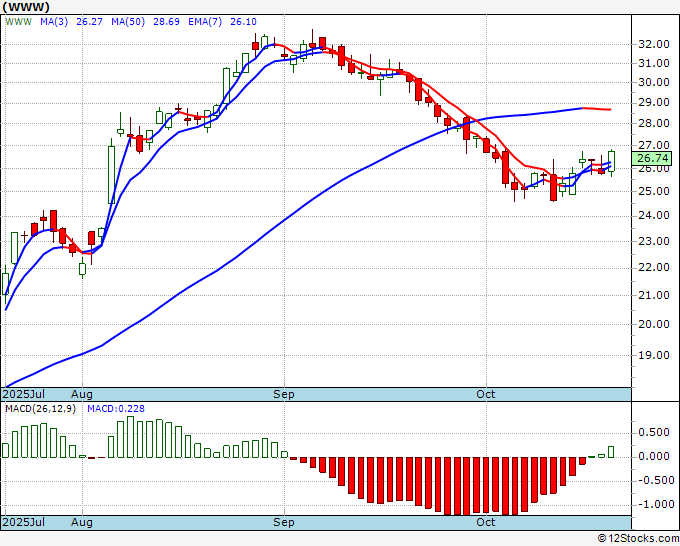Click the -1.000 MACD axis label
680x546 pixels.
pos(654,504)
